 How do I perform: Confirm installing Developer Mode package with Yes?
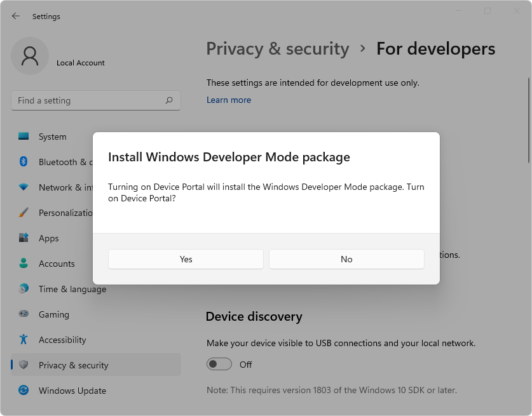click(x=186, y=259)
